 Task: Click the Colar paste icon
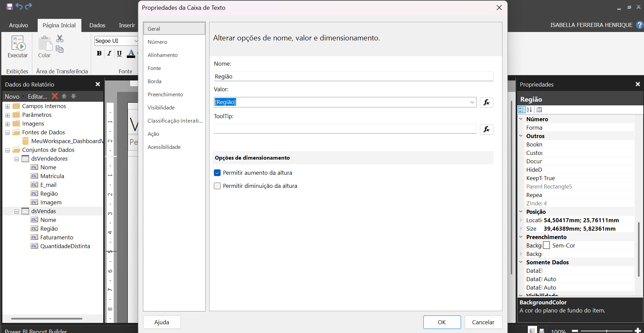(45, 43)
